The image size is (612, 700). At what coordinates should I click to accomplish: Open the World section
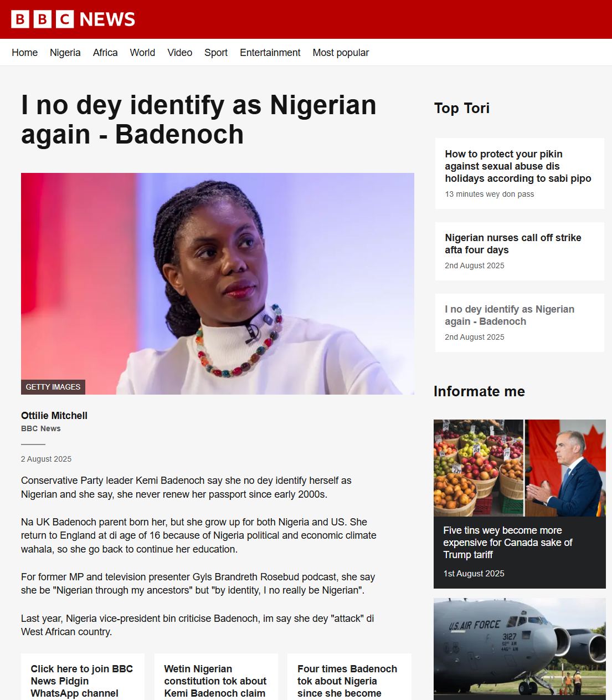142,53
